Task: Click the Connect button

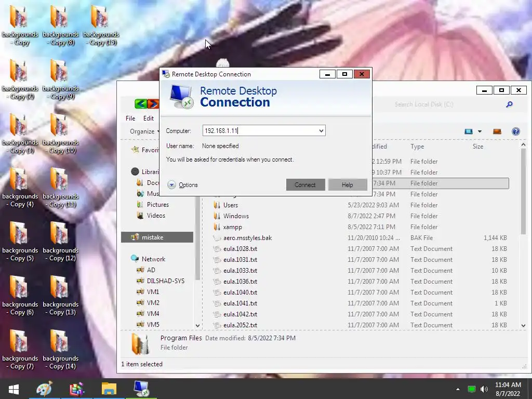Action: click(x=305, y=184)
